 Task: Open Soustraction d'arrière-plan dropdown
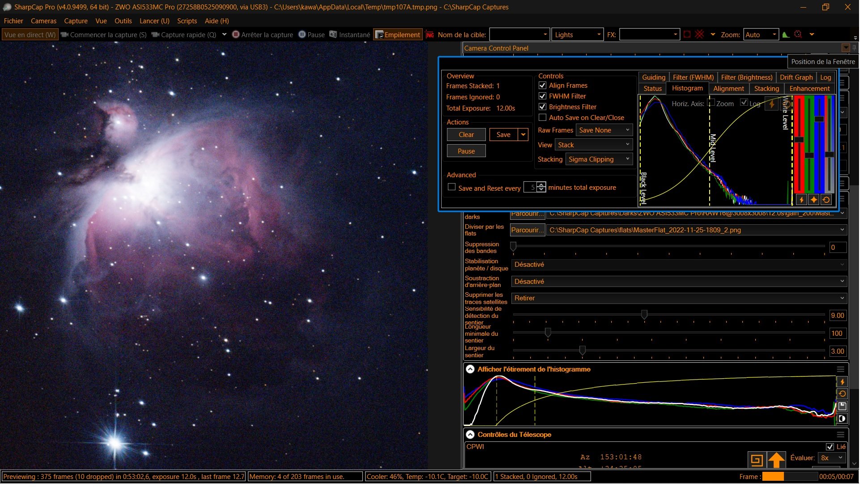[x=678, y=281]
